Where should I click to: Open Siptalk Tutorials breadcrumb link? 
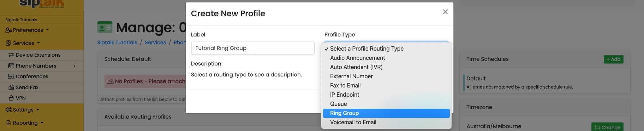point(117,42)
